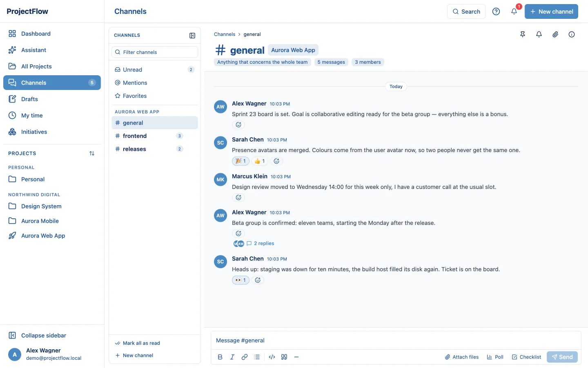Show Unread messages list
The image size is (588, 368).
coord(155,70)
